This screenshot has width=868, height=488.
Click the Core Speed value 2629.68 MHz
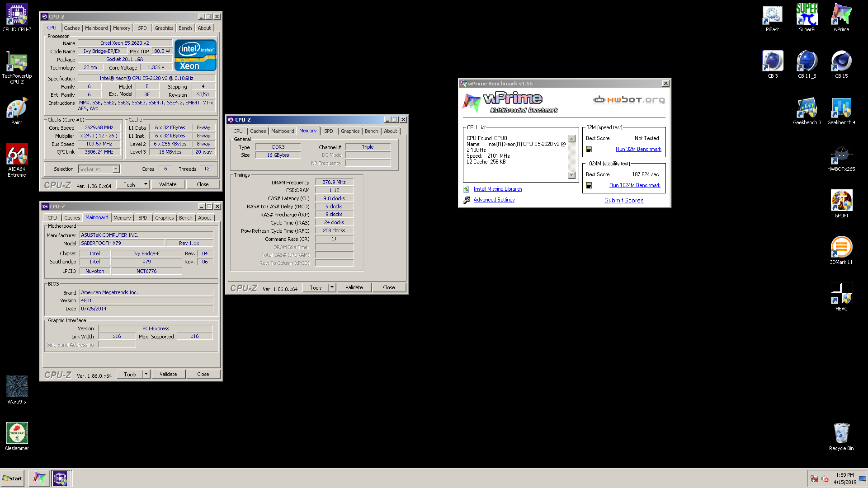(99, 127)
